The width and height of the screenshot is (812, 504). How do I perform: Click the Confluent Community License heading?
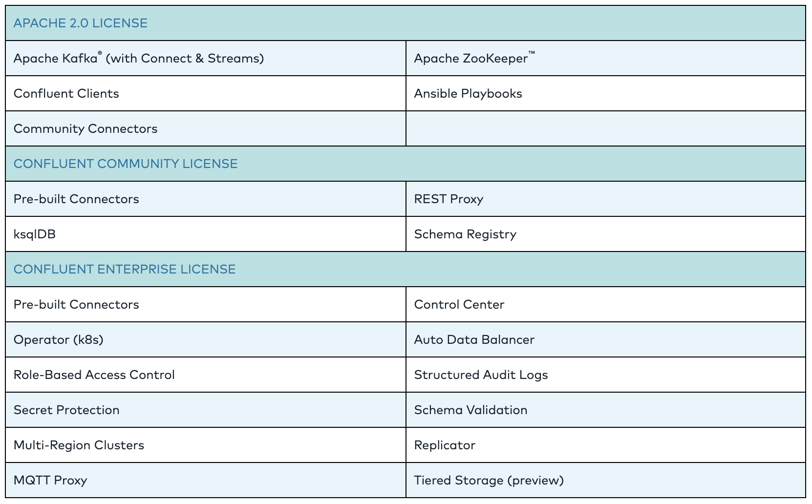[126, 164]
